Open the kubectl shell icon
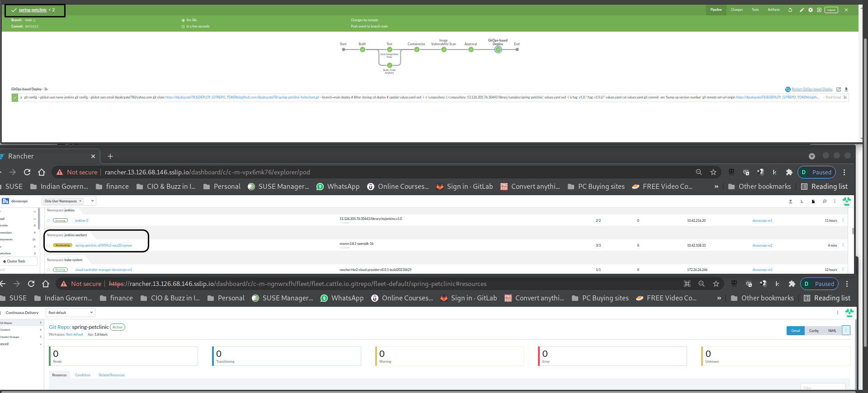This screenshot has height=393, width=868. 802,201
